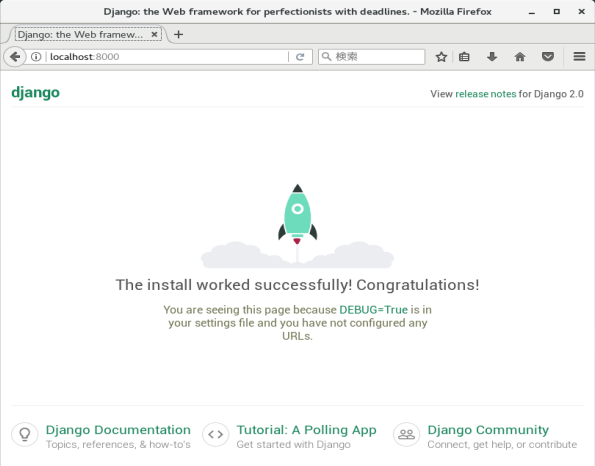Click the browser back arrow button
Screen dimensions: 595x466
tap(14, 57)
